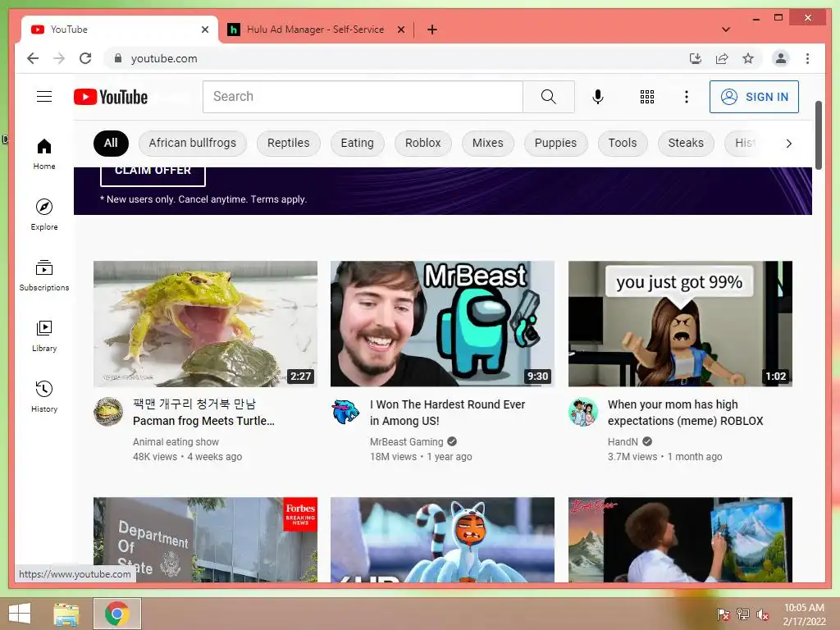This screenshot has width=840, height=630.
Task: Click the CLAIM OFFER button
Action: pyautogui.click(x=153, y=176)
